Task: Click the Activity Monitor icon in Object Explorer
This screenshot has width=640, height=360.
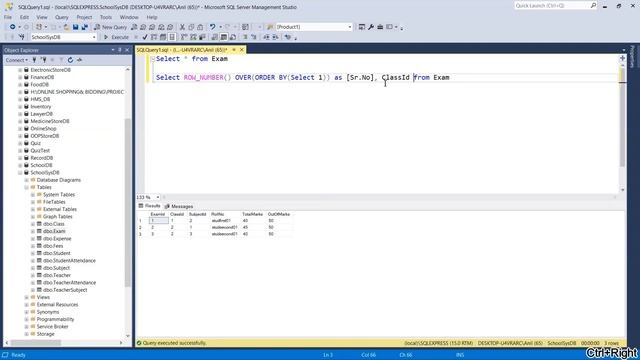Action: pos(79,60)
